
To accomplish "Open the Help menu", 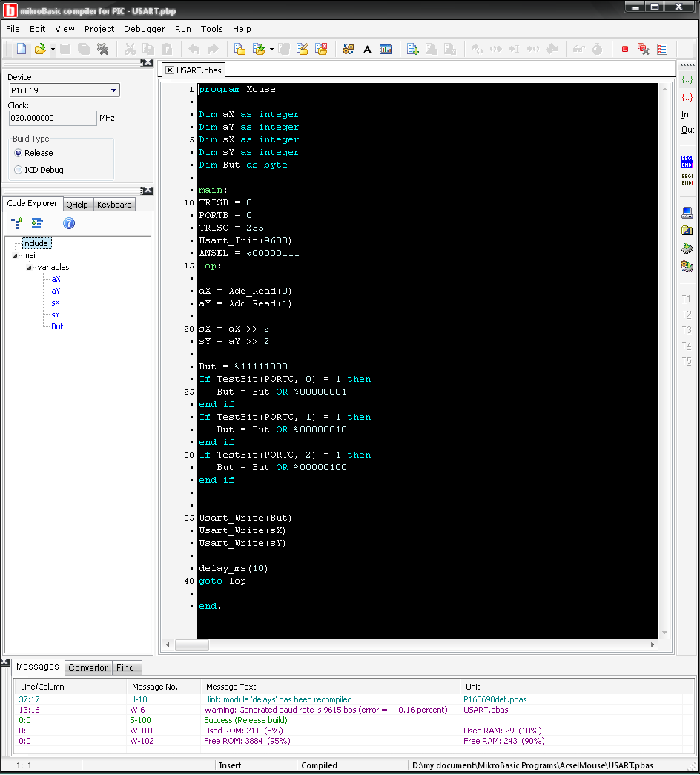I will click(x=242, y=29).
